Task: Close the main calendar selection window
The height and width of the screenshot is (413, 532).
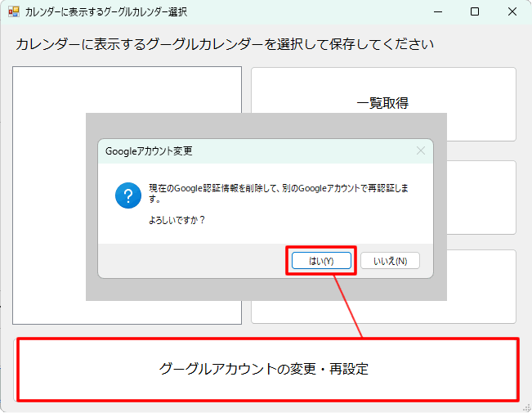Action: (513, 12)
